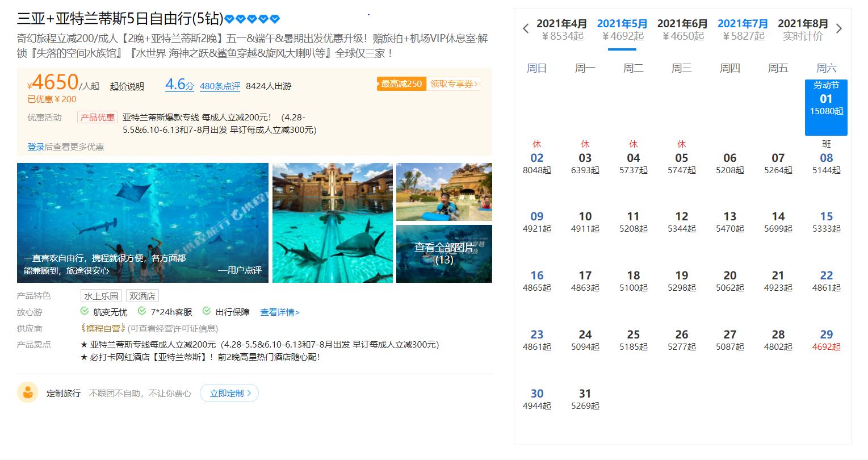868x460 pixels.
Task: Select May 30 at 4944起
Action: (x=537, y=399)
